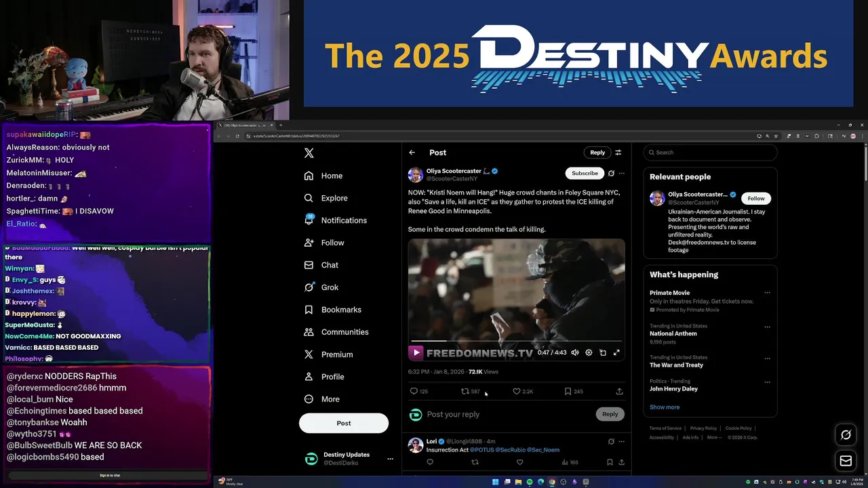Open the floating Messages envelope button
This screenshot has width=868, height=488.
click(x=846, y=461)
